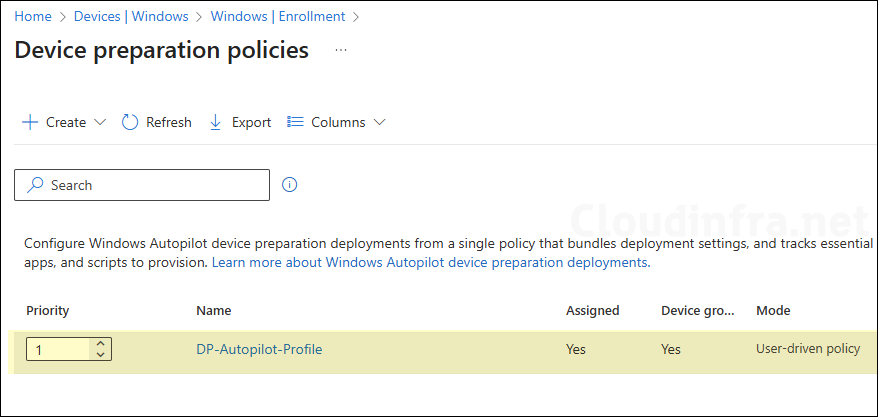Sort by the Name column header
The image size is (878, 417).
pyautogui.click(x=213, y=310)
